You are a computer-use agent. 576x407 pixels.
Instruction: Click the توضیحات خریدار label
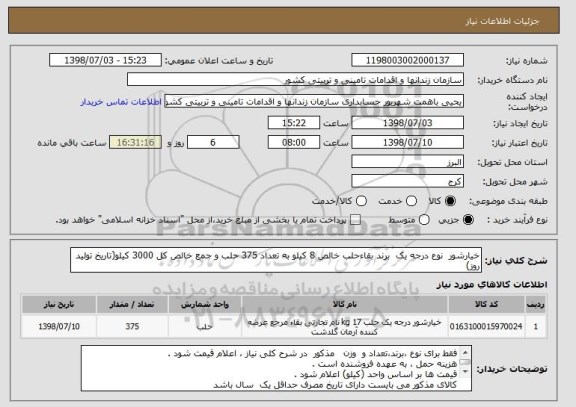pos(512,369)
